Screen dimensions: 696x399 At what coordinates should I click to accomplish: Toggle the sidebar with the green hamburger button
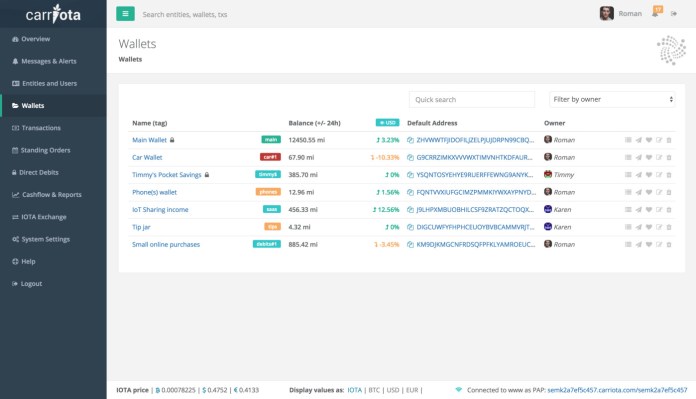pyautogui.click(x=125, y=14)
